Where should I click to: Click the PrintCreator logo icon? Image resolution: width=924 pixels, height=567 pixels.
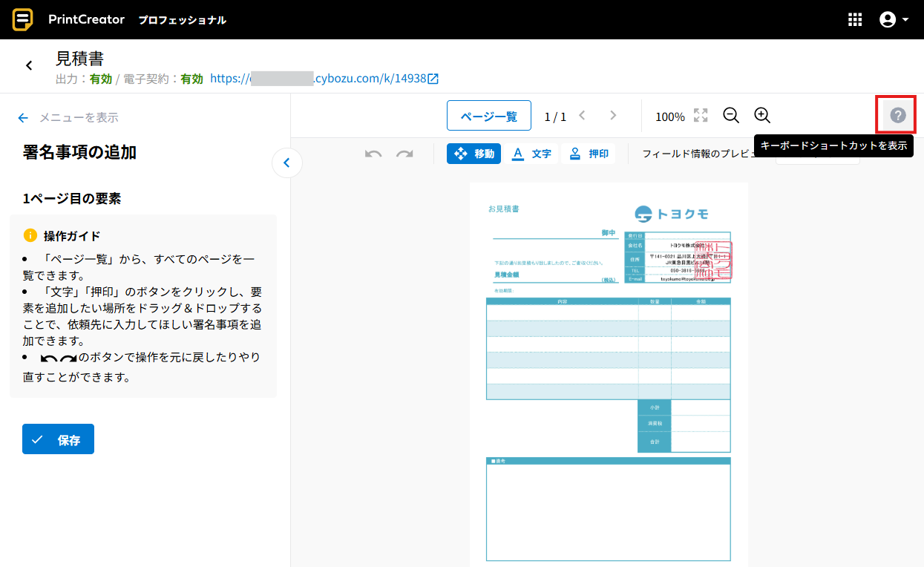click(23, 19)
